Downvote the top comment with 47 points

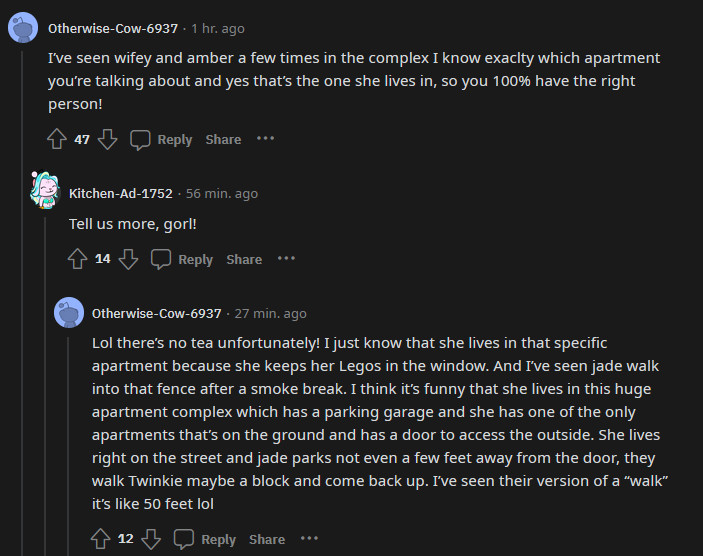pos(108,139)
